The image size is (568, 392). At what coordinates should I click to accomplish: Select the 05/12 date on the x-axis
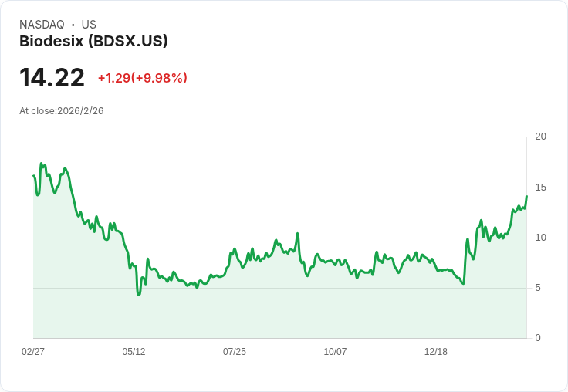(134, 351)
